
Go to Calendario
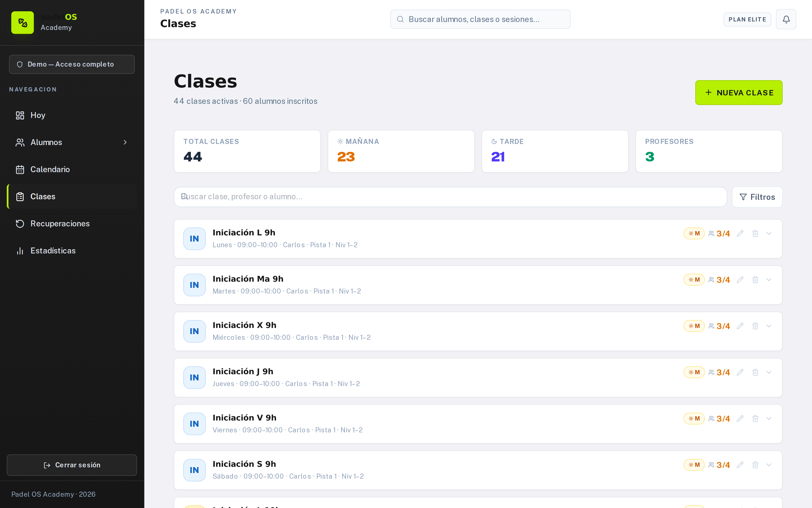[72, 169]
